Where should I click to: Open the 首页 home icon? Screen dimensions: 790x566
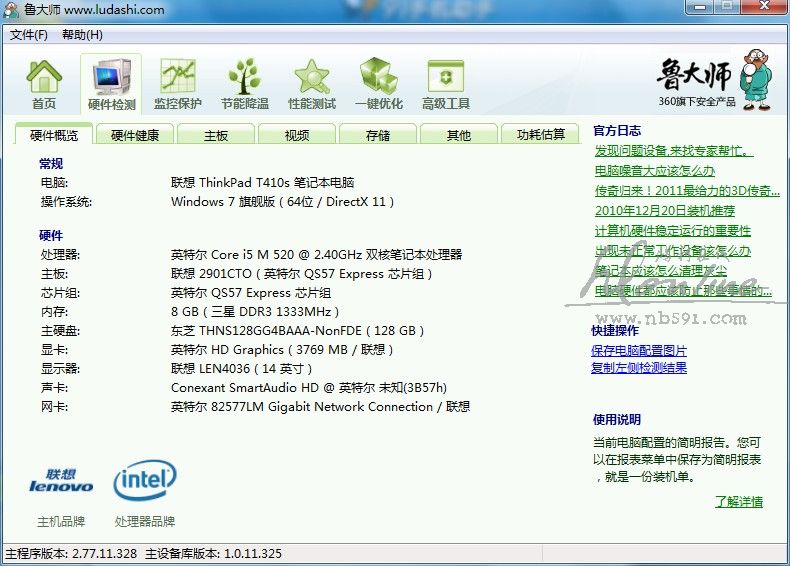pos(44,84)
